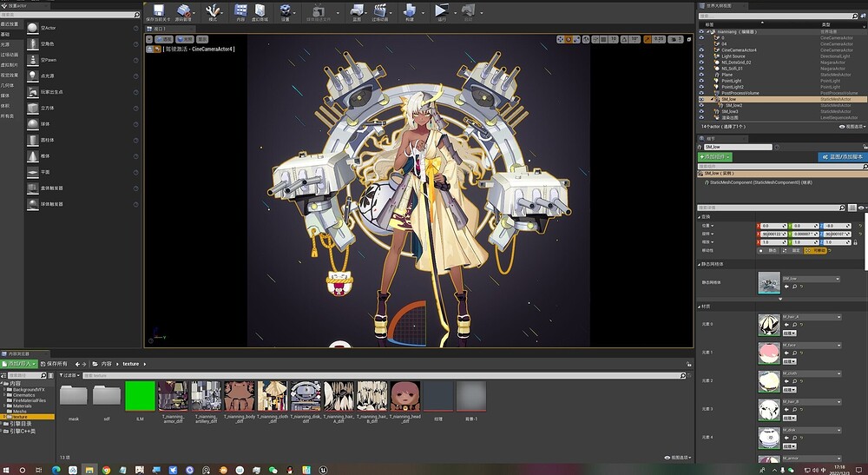The image size is (868, 475).
Task: Click the Save Current Level floppy disk icon
Action: [158, 10]
